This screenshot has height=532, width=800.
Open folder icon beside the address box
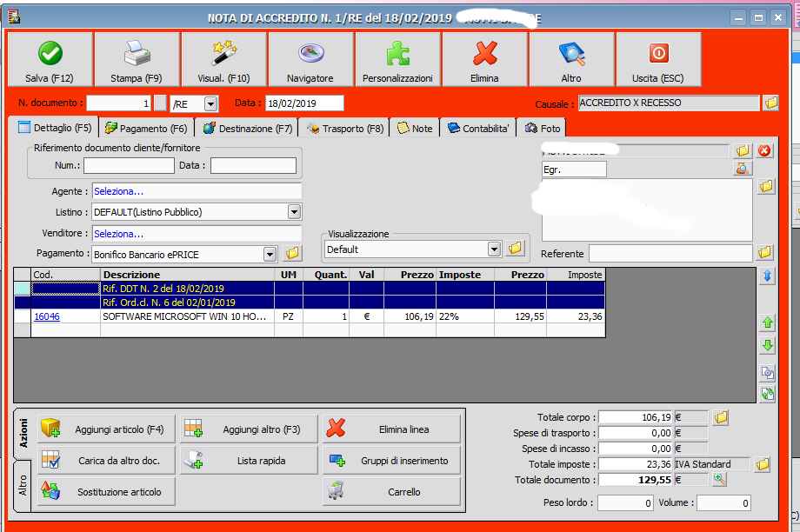pyautogui.click(x=766, y=186)
